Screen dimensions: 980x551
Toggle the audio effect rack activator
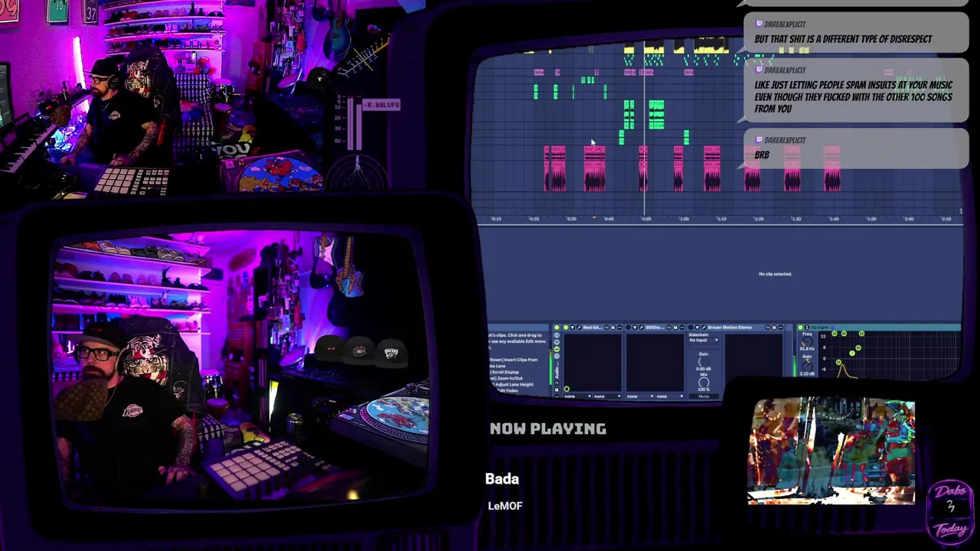click(557, 328)
